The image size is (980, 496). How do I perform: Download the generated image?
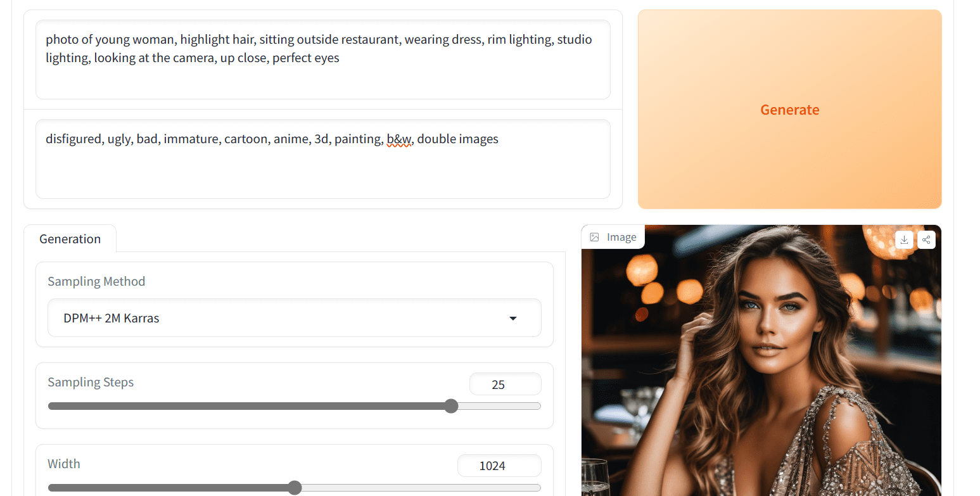(x=905, y=239)
